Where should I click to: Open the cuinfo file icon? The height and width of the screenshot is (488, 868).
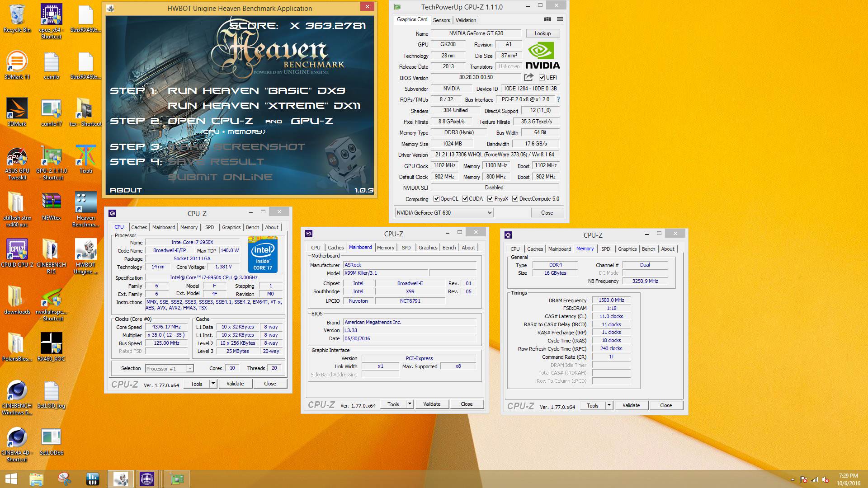[x=51, y=65]
